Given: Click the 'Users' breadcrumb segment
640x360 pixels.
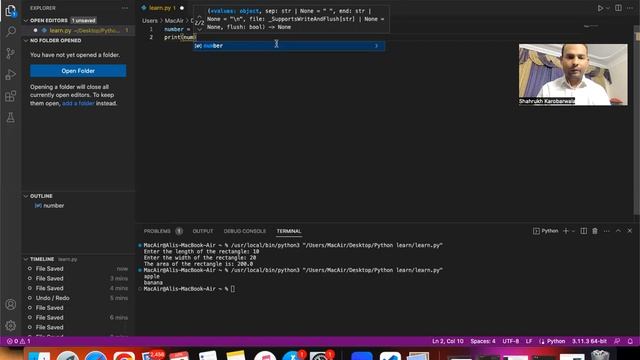Looking at the screenshot, I should point(150,21).
